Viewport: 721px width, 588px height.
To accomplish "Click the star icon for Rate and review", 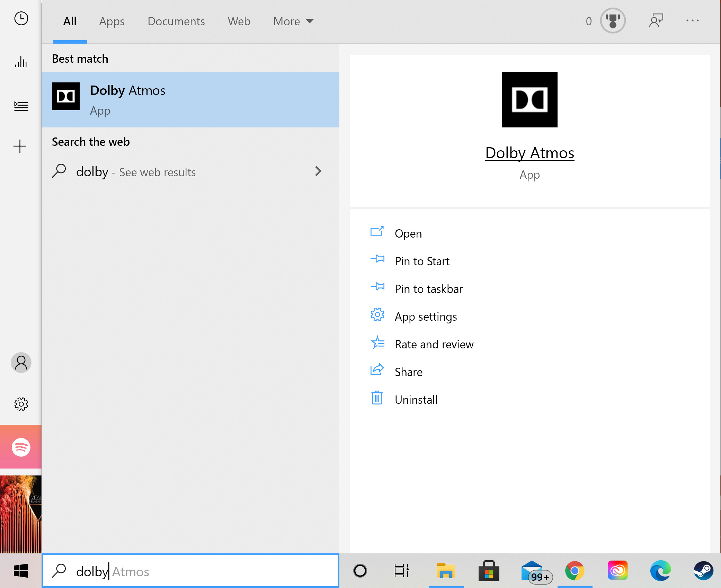I will (377, 342).
